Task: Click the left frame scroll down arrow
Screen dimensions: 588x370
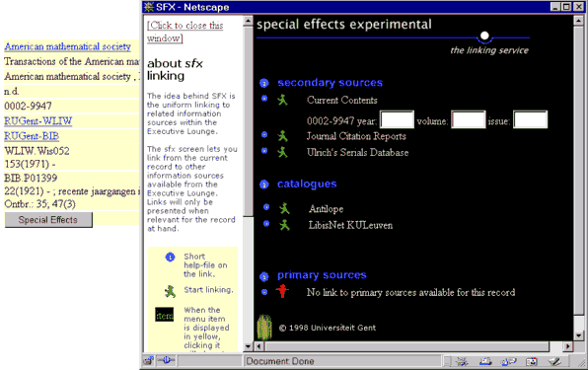Action: click(248, 346)
